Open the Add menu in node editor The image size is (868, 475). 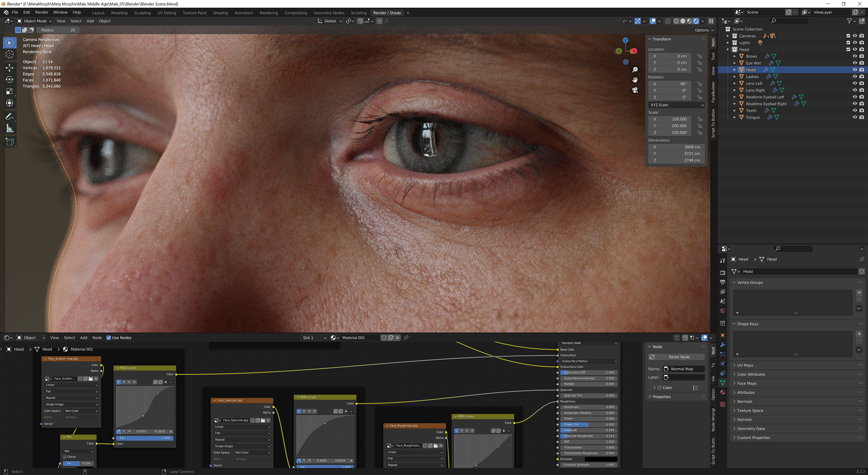[84, 338]
